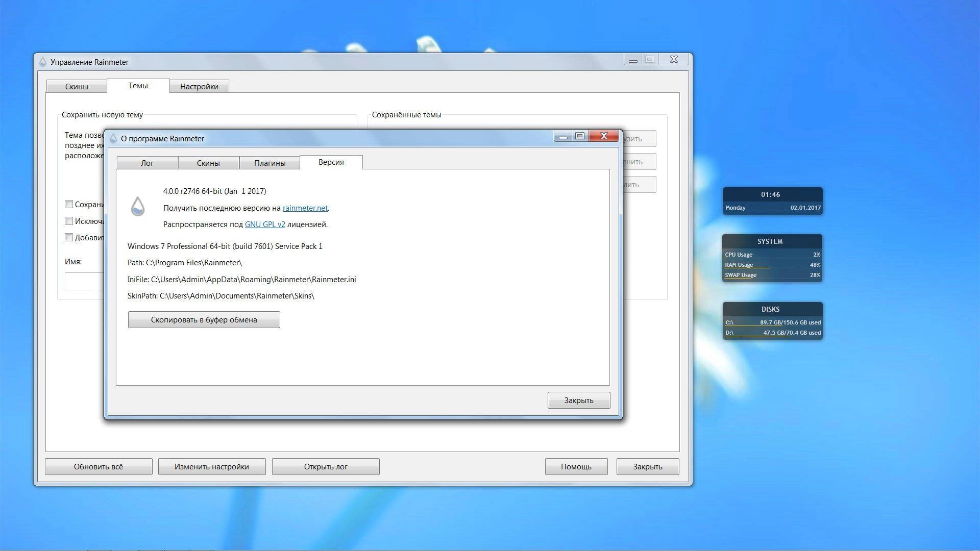Click the C:\ disk usage row
The width and height of the screenshot is (980, 551).
coord(773,322)
